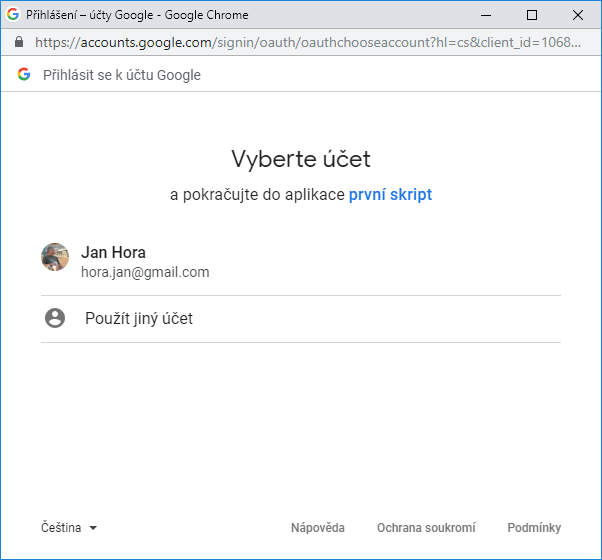Close the Chrome sign-in window
Viewport: 602px width, 560px height.
(578, 15)
